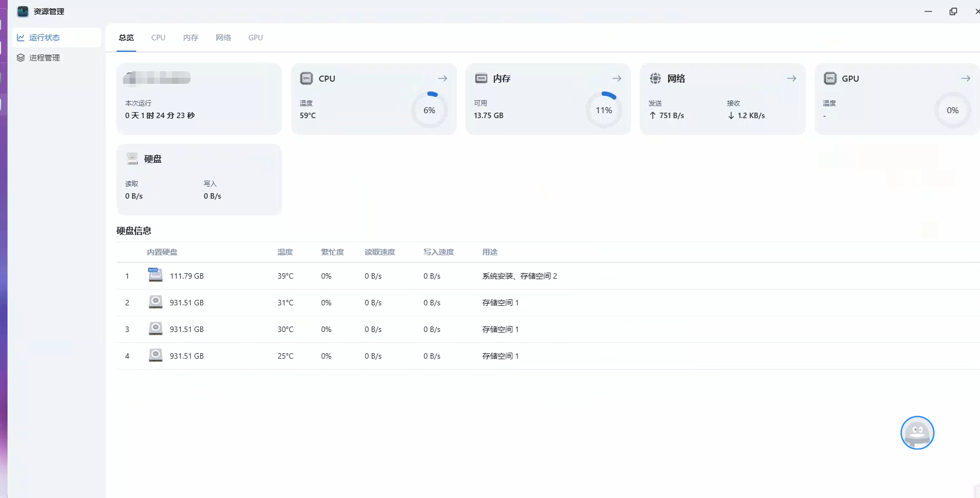Open 进程管理 in the sidebar
The image size is (980, 498).
(x=45, y=58)
